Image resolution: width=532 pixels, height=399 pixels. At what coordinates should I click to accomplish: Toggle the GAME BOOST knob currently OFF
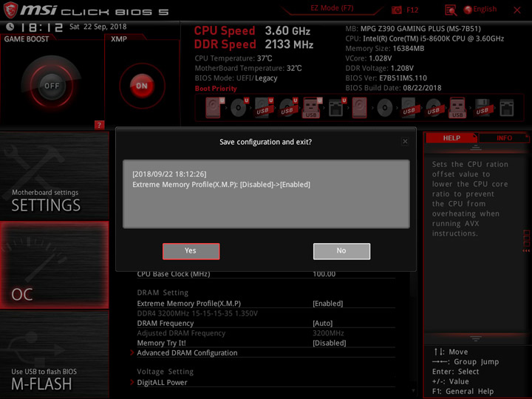click(52, 86)
